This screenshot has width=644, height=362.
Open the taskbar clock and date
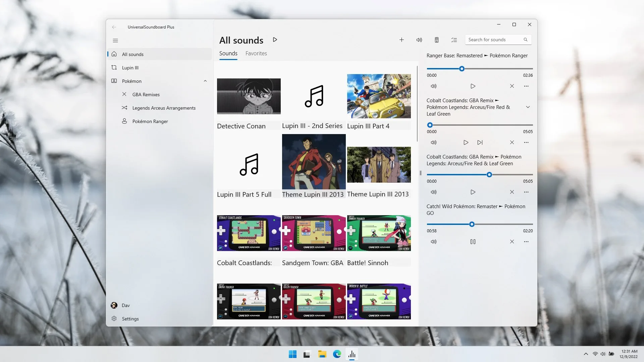629,354
